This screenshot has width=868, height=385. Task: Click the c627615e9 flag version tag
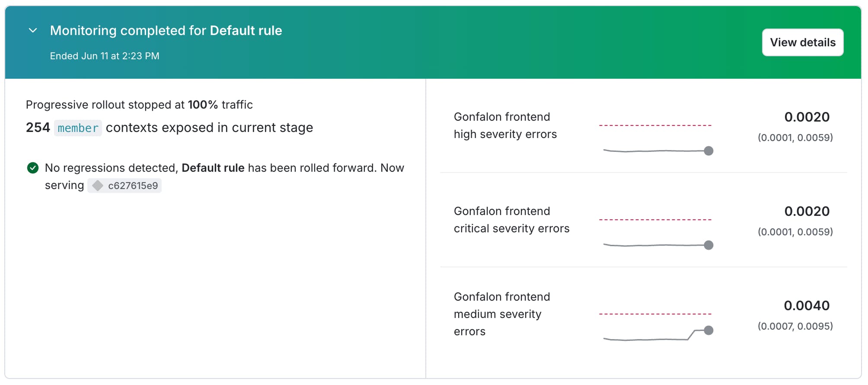(130, 185)
